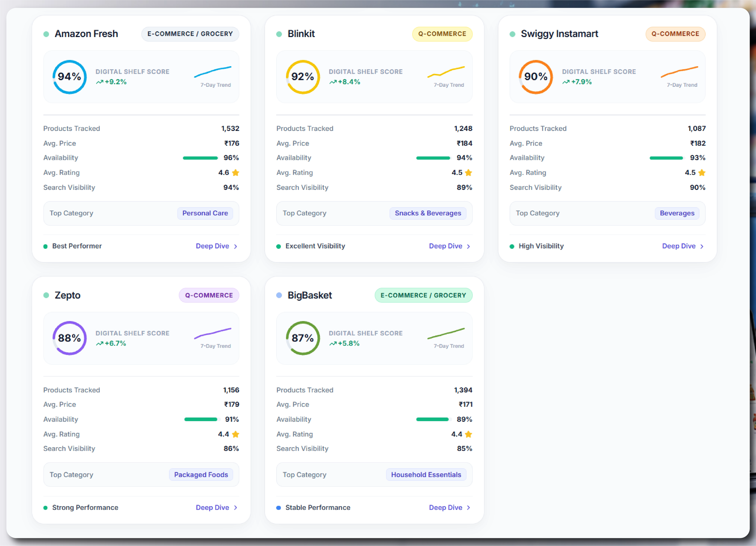
Task: Click BigBasket rating star icon
Action: (469, 434)
